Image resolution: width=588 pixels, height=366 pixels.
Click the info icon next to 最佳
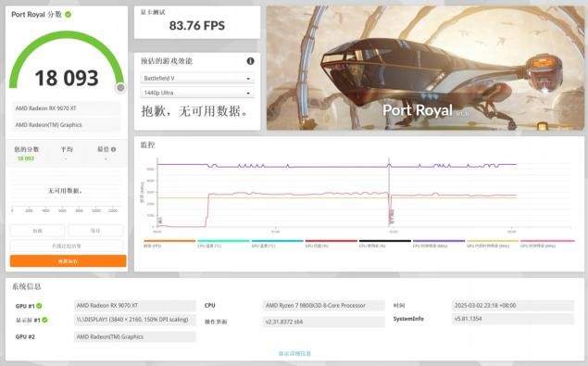coord(113,149)
